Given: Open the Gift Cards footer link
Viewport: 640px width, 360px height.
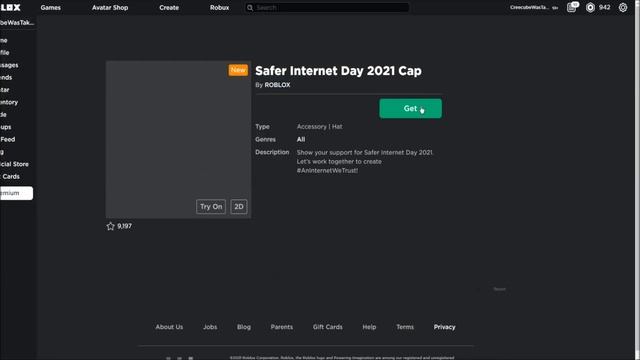Looking at the screenshot, I should point(328,327).
